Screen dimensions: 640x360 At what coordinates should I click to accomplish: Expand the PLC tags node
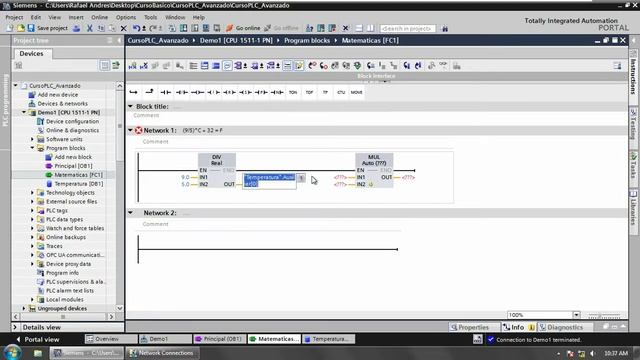pos(33,211)
